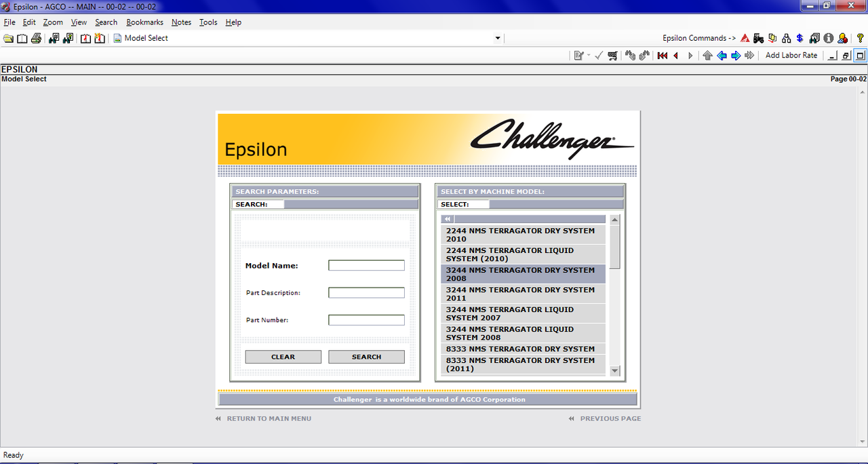Image resolution: width=868 pixels, height=464 pixels.
Task: Select 3244 NMS TERRAGATOR DRY SYSTEM 2008
Action: (524, 274)
